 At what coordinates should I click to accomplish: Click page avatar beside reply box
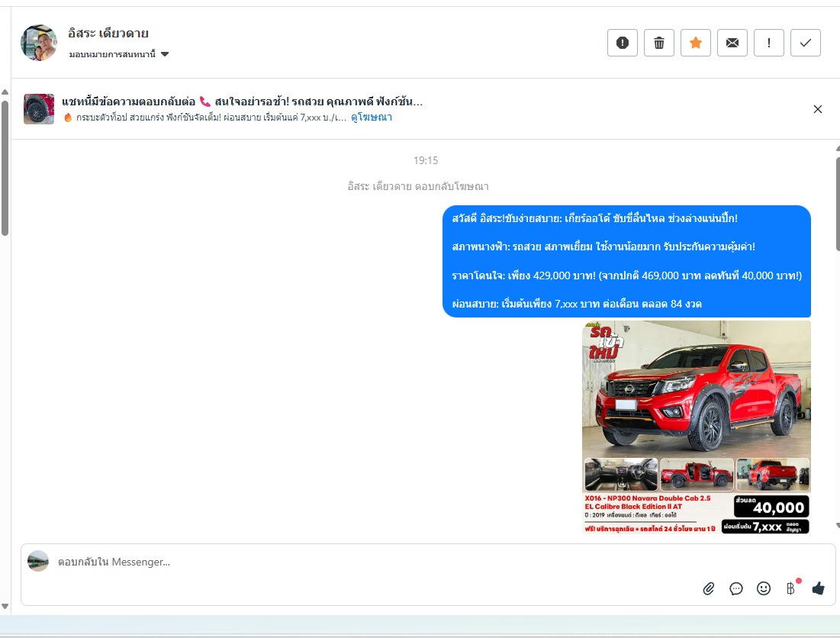click(x=38, y=561)
